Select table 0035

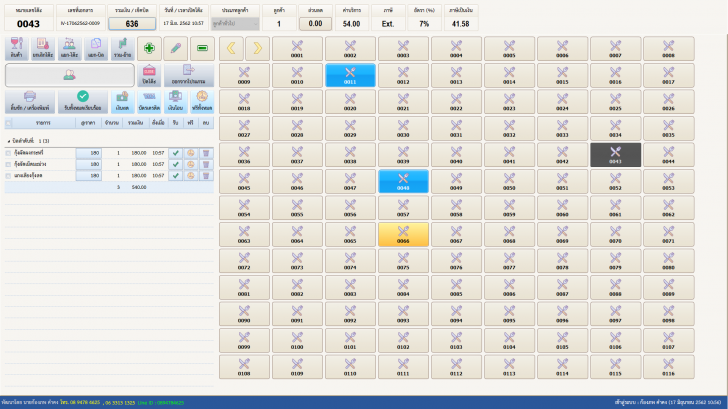click(x=669, y=128)
